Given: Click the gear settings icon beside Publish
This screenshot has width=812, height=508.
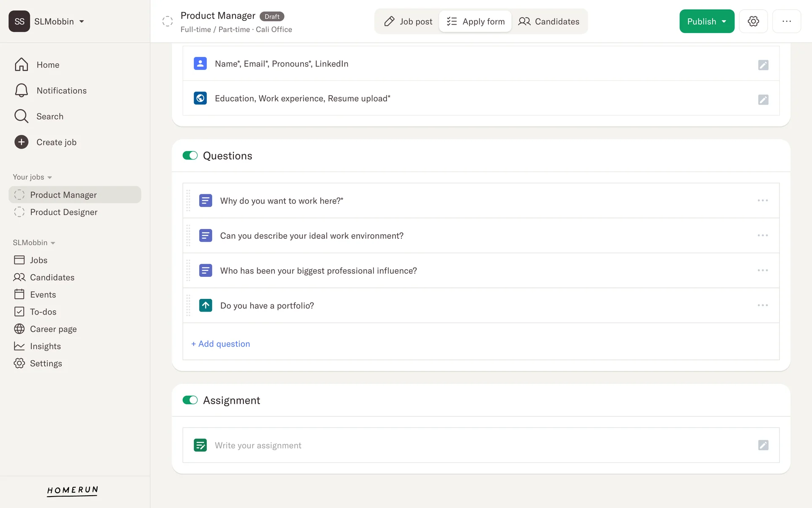Looking at the screenshot, I should click(753, 21).
